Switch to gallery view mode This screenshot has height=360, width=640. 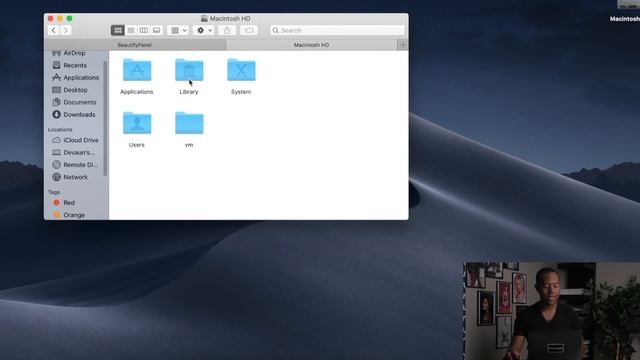point(156,30)
